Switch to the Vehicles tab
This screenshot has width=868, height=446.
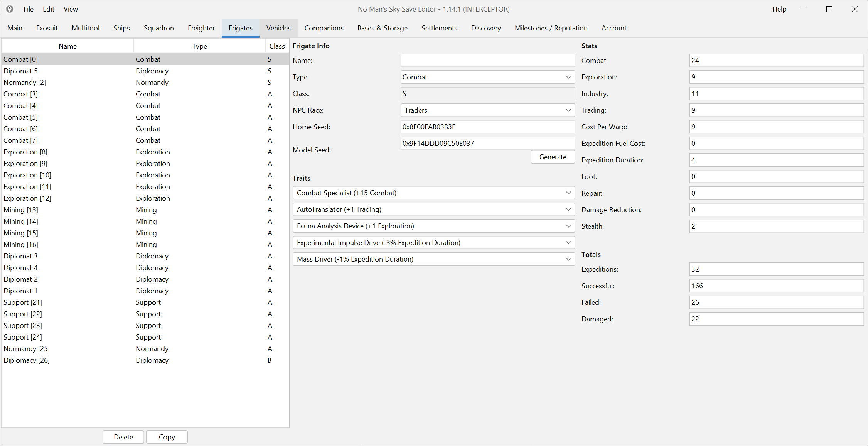[278, 28]
